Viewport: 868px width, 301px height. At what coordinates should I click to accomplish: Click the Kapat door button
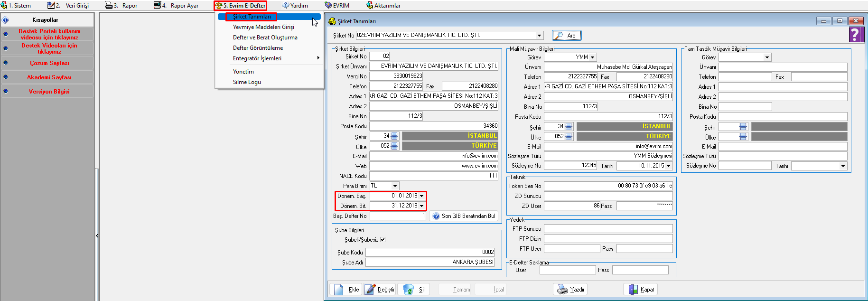641,289
